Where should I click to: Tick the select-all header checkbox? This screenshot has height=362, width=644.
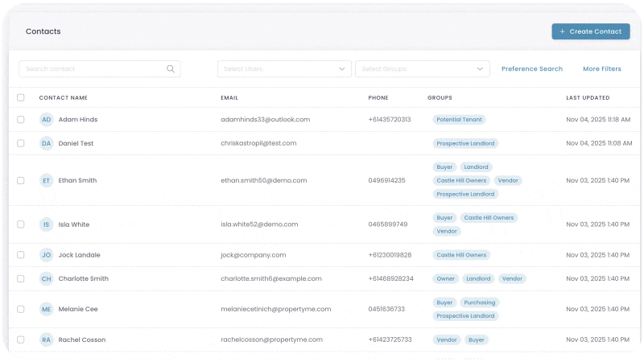coord(21,97)
